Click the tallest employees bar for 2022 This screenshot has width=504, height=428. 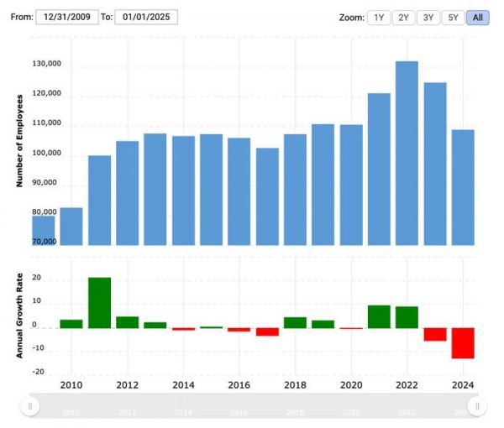point(407,153)
